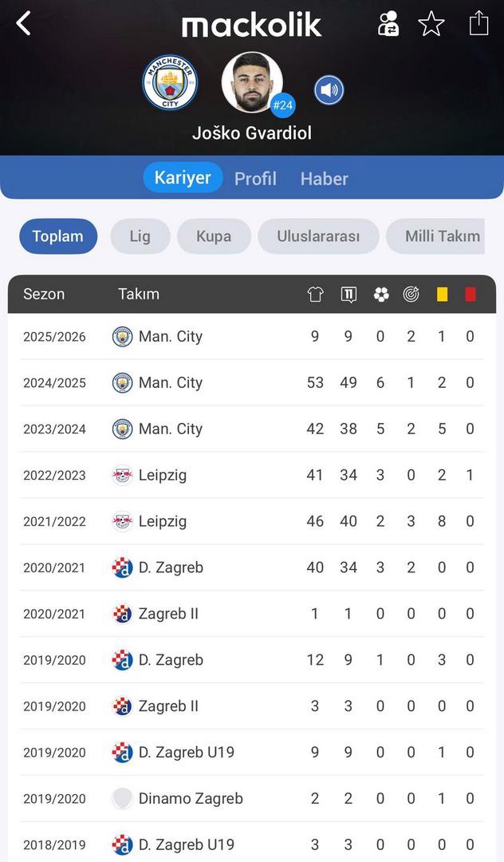Open the 2024/2025 Man. City row

point(252,383)
